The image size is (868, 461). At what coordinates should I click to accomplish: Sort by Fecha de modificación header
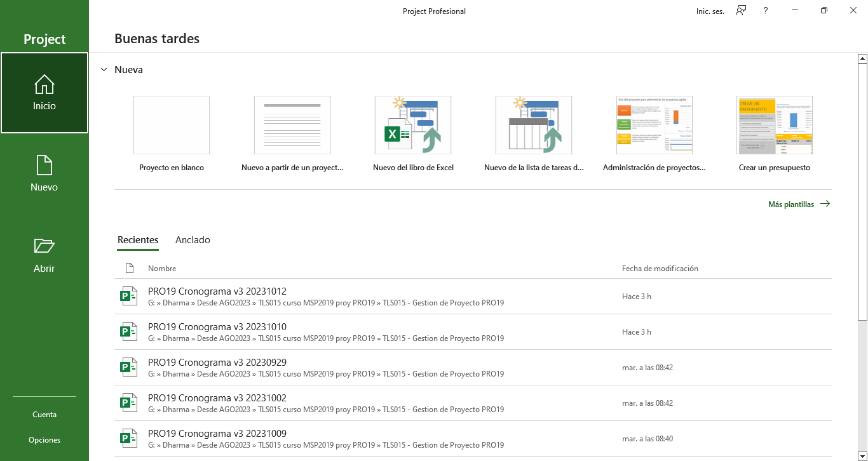[x=660, y=269]
